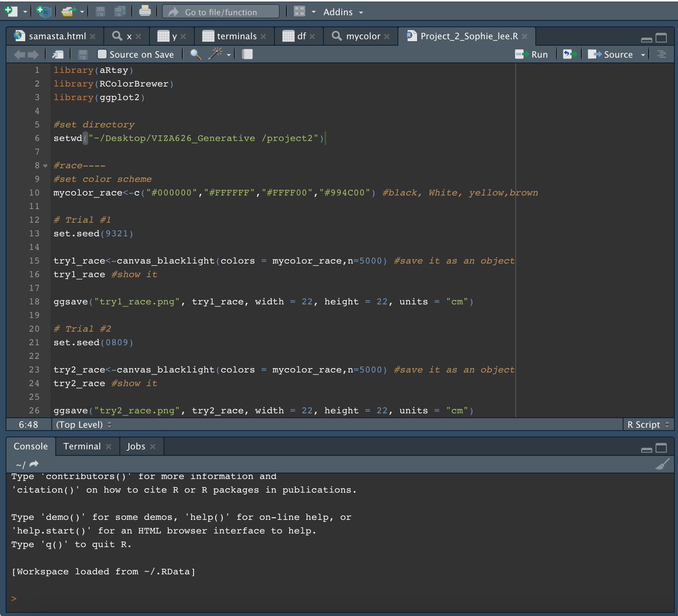This screenshot has height=616, width=678.
Task: Open the New File dropdown arrow
Action: (x=25, y=12)
